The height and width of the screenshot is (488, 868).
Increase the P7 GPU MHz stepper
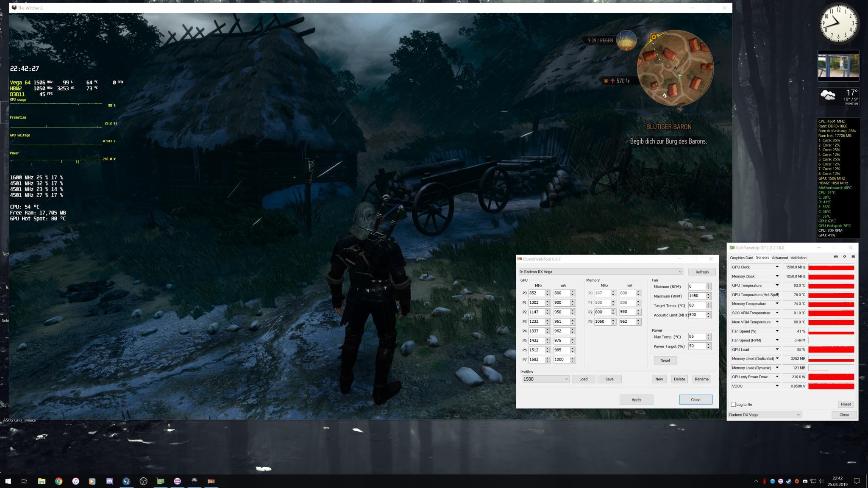tap(548, 358)
